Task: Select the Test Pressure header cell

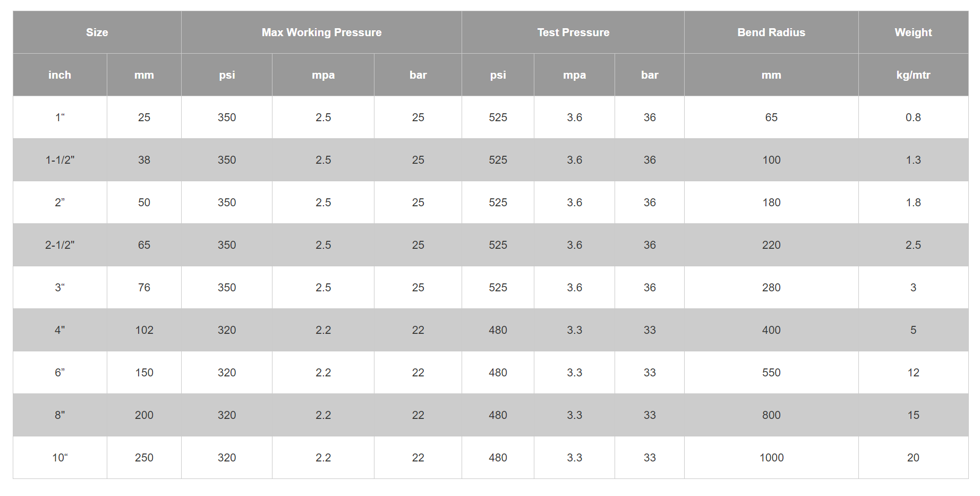Action: (573, 32)
